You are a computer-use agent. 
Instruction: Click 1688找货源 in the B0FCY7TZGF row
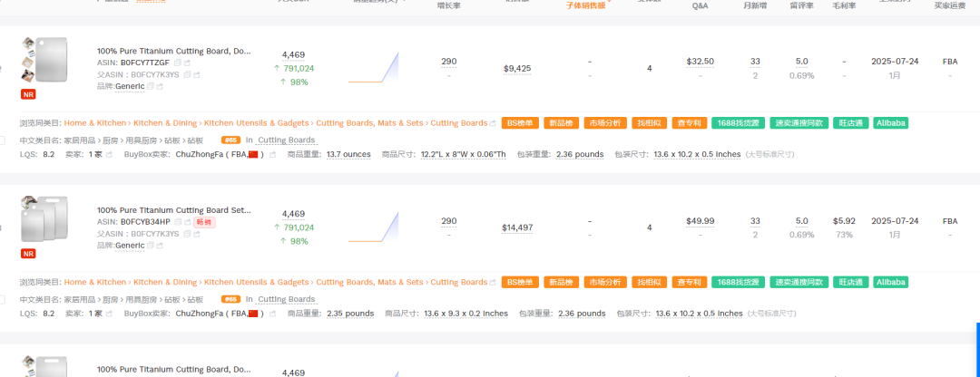pos(738,123)
